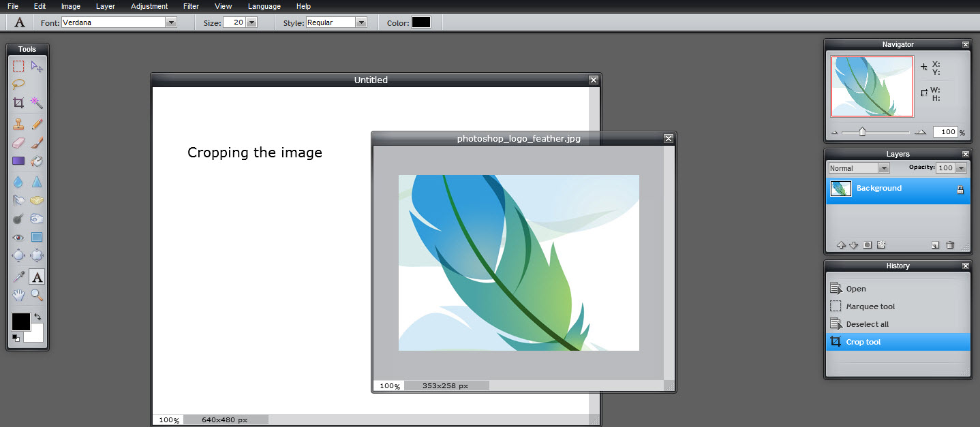
Task: Open the Normal blend mode dropdown
Action: point(883,168)
